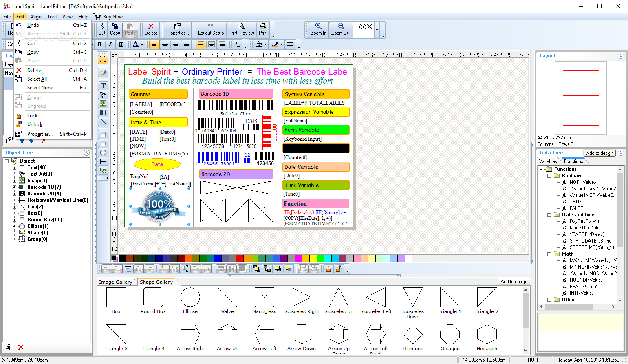This screenshot has height=364, width=628.
Task: Click the Copy toolbar button
Action: 115,29
